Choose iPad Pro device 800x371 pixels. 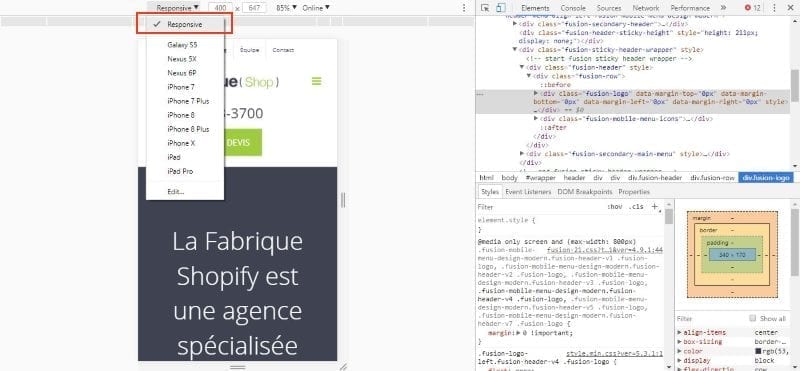185,171
